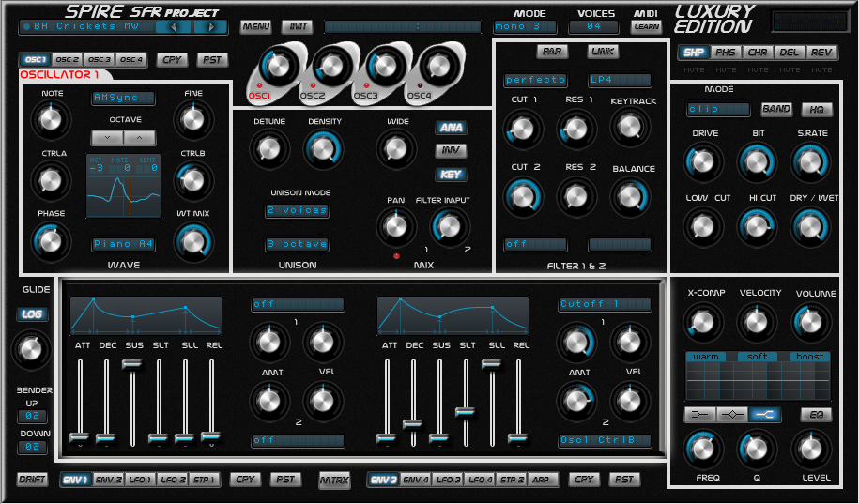Toggle the INV phase button

click(452, 150)
